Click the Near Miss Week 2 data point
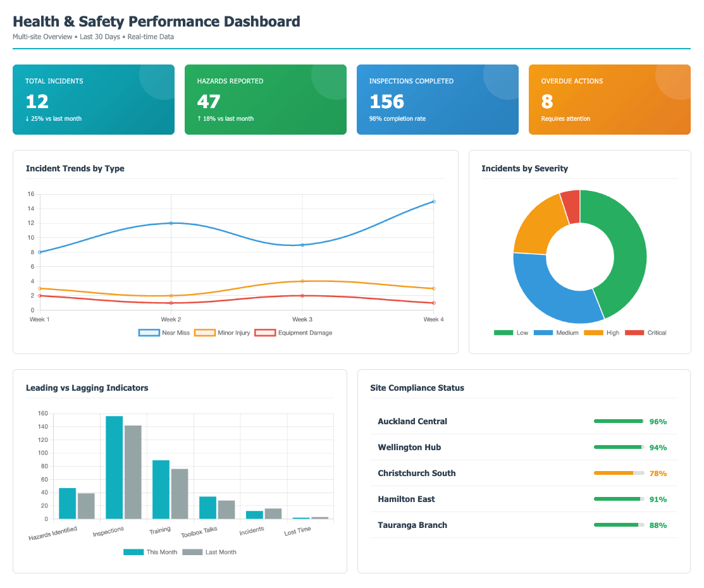704x588 pixels. 171,223
